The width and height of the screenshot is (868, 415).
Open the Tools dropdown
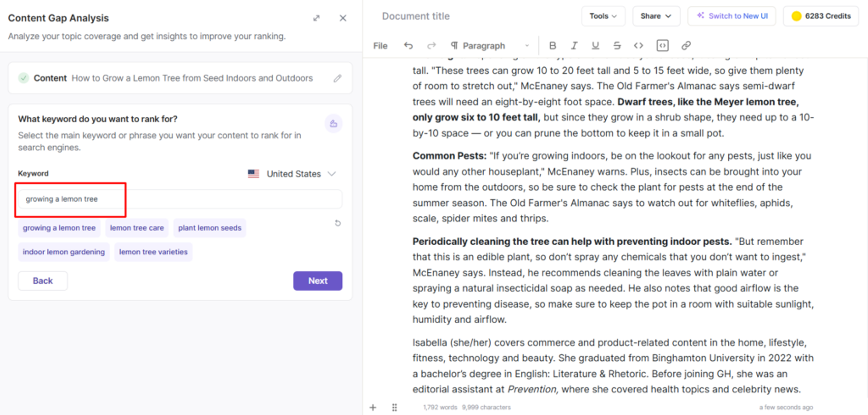603,16
